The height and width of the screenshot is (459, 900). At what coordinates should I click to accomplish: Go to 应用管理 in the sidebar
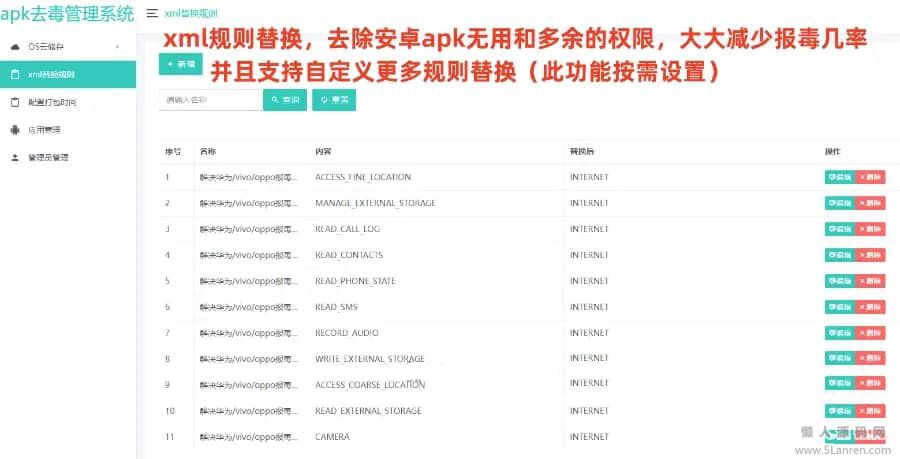68,130
